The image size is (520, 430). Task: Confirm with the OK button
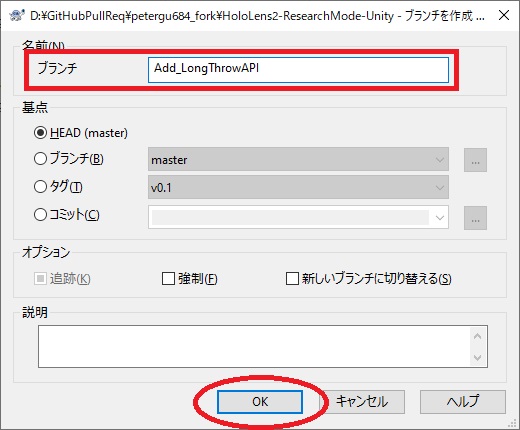click(x=260, y=402)
